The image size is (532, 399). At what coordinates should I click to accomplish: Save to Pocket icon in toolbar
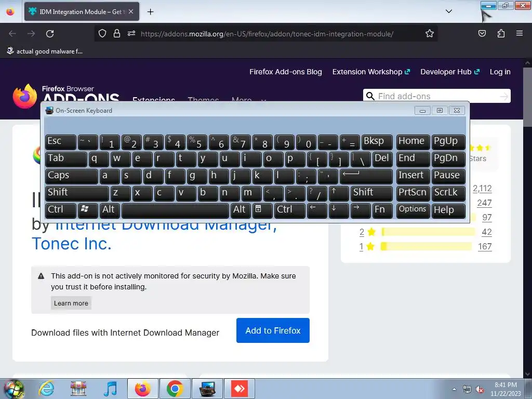coord(482,33)
